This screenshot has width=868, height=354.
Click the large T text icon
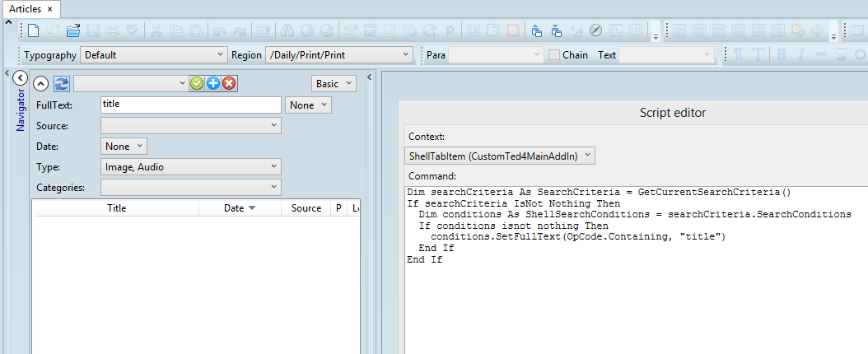(758, 55)
